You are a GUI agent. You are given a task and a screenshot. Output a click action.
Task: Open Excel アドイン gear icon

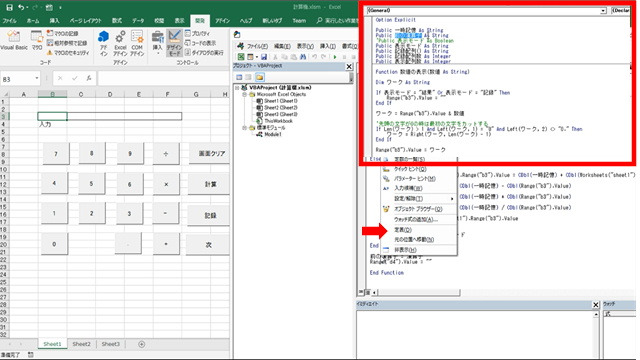click(120, 43)
